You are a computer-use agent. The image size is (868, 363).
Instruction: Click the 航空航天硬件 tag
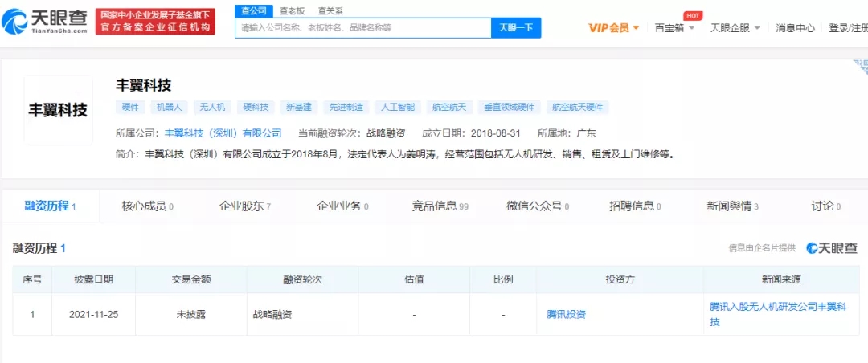(x=577, y=108)
